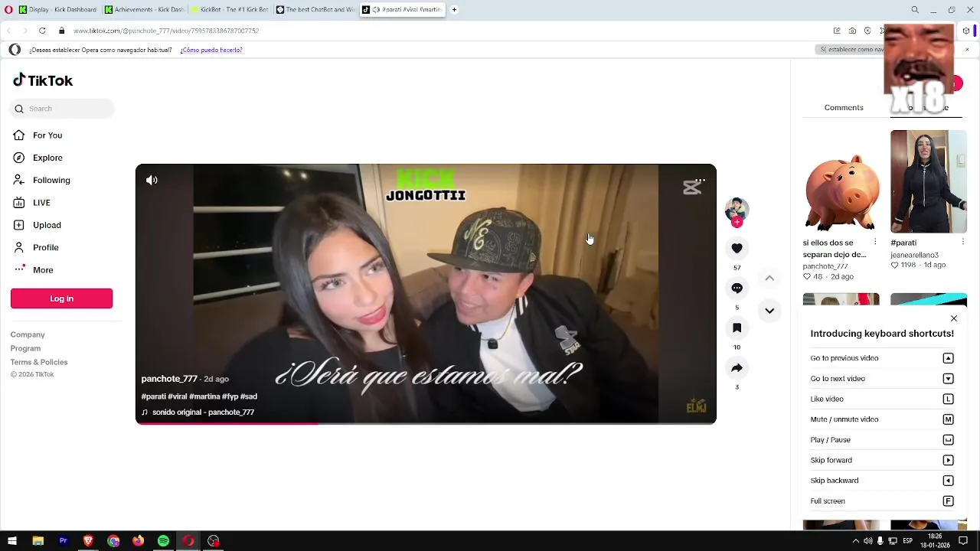Reload the page with the refresh icon
The width and height of the screenshot is (980, 551).
pos(42,31)
